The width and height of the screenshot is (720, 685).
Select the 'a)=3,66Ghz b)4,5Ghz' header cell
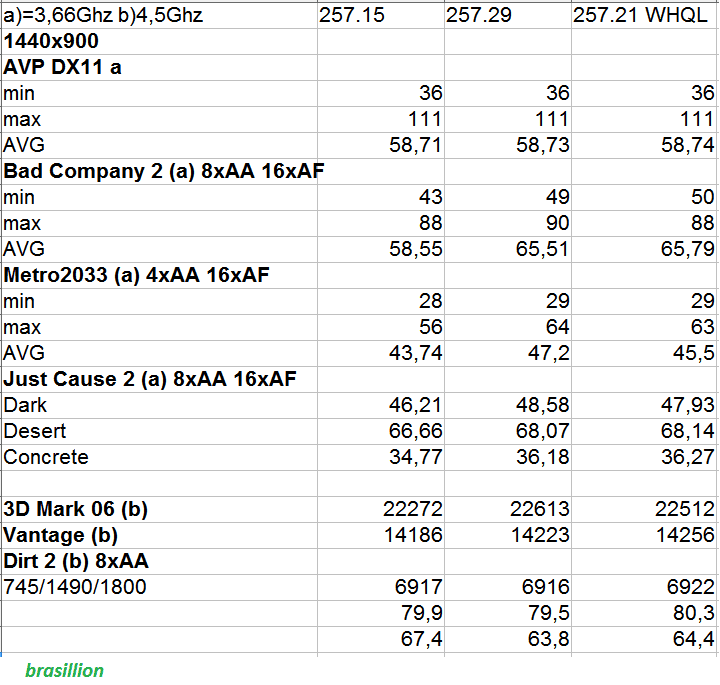click(x=159, y=16)
